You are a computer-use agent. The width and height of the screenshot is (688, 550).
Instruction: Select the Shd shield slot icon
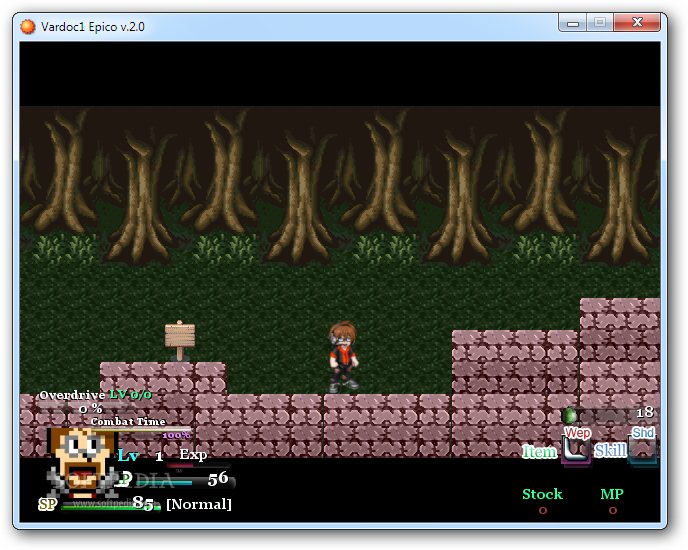coord(642,449)
